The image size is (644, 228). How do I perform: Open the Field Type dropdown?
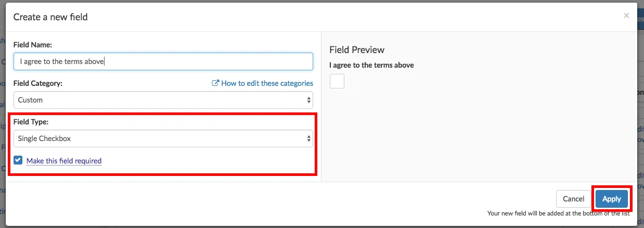(x=163, y=138)
